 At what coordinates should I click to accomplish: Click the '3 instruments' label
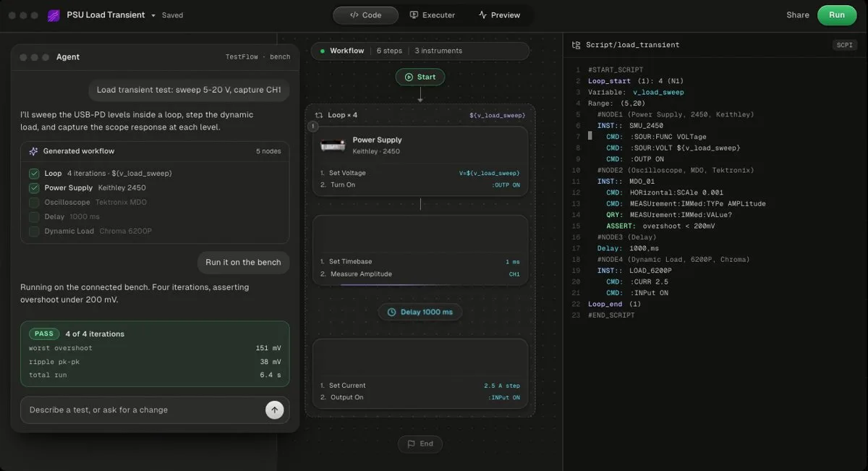pos(438,51)
